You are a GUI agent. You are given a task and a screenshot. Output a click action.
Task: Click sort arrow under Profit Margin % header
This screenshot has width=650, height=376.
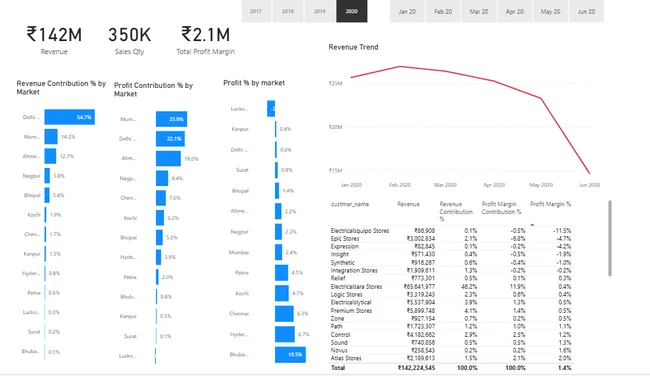pos(532,225)
